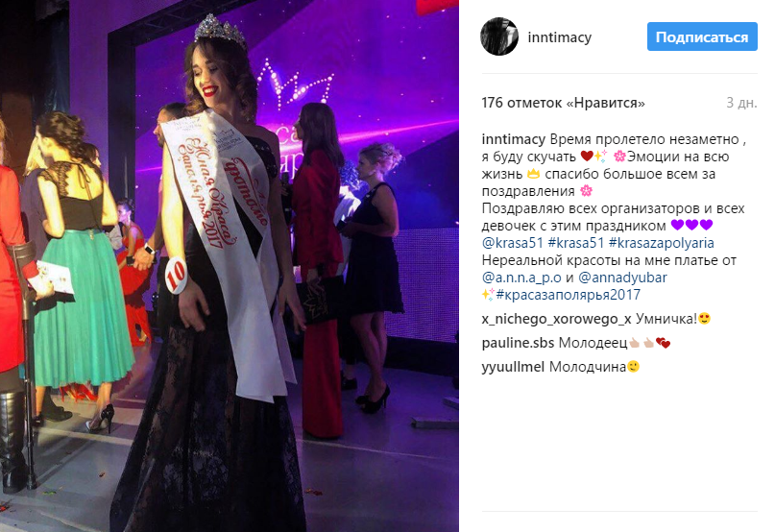The image size is (775, 532).
Task: Visit the @annadyubar profile mention
Action: pyautogui.click(x=622, y=278)
